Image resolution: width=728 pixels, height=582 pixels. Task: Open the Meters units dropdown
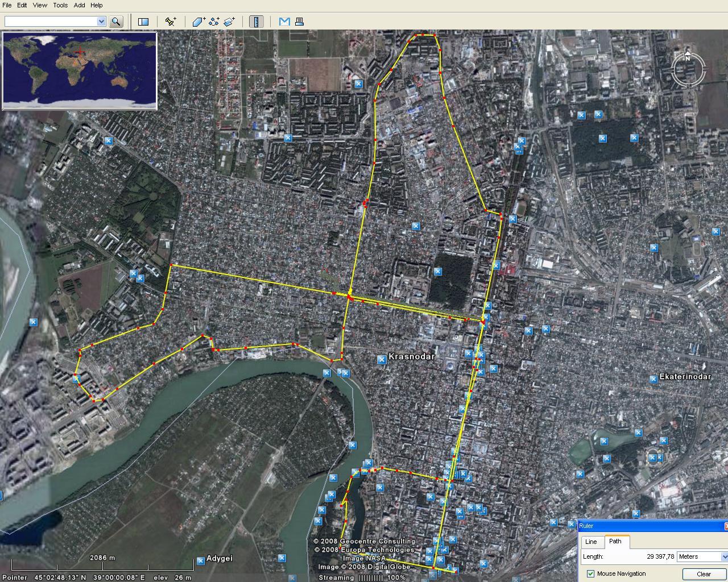point(724,556)
